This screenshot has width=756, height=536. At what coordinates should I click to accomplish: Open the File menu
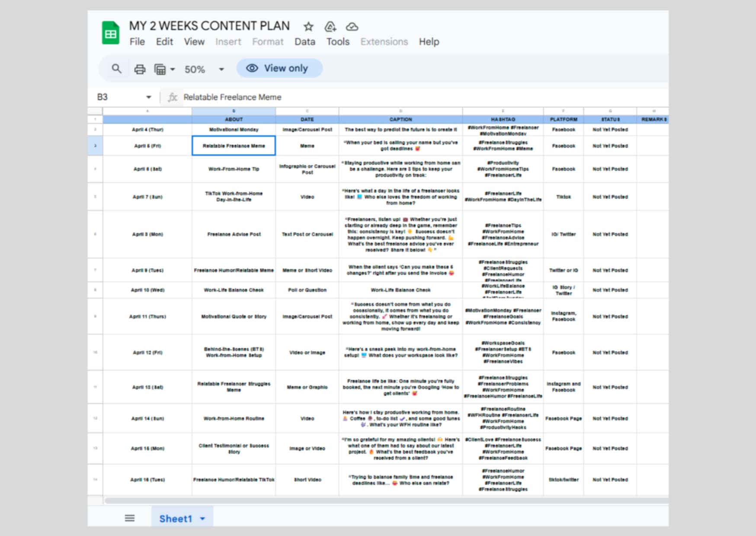[x=137, y=42]
